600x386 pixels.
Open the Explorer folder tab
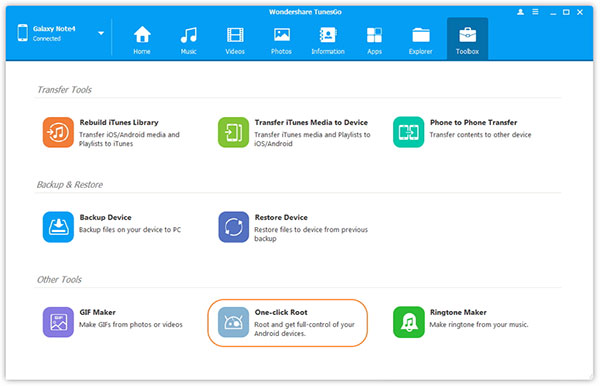421,40
